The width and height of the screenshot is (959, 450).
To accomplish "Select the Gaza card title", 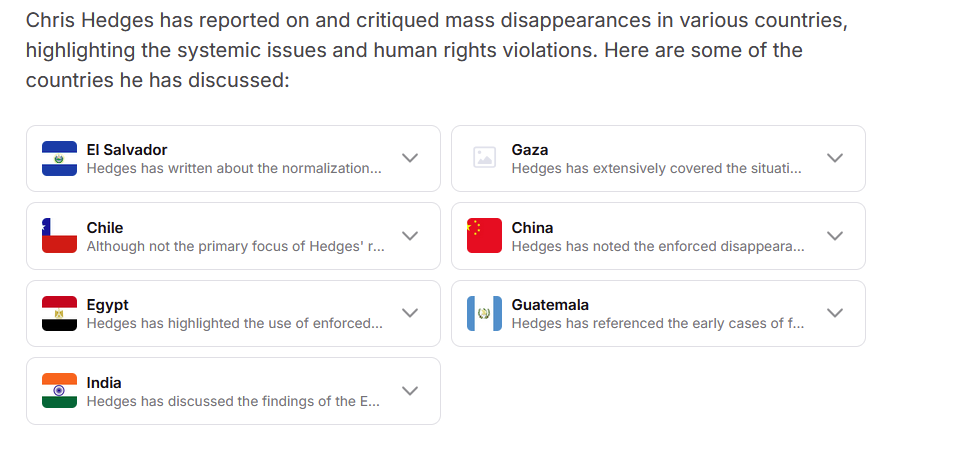I will coord(530,150).
